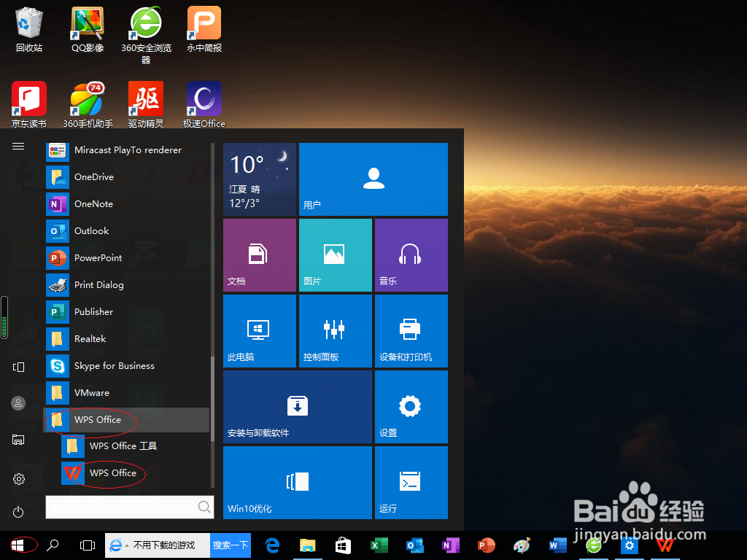747x560 pixels.
Task: Open the weather tile showing 10°
Action: pos(260,179)
